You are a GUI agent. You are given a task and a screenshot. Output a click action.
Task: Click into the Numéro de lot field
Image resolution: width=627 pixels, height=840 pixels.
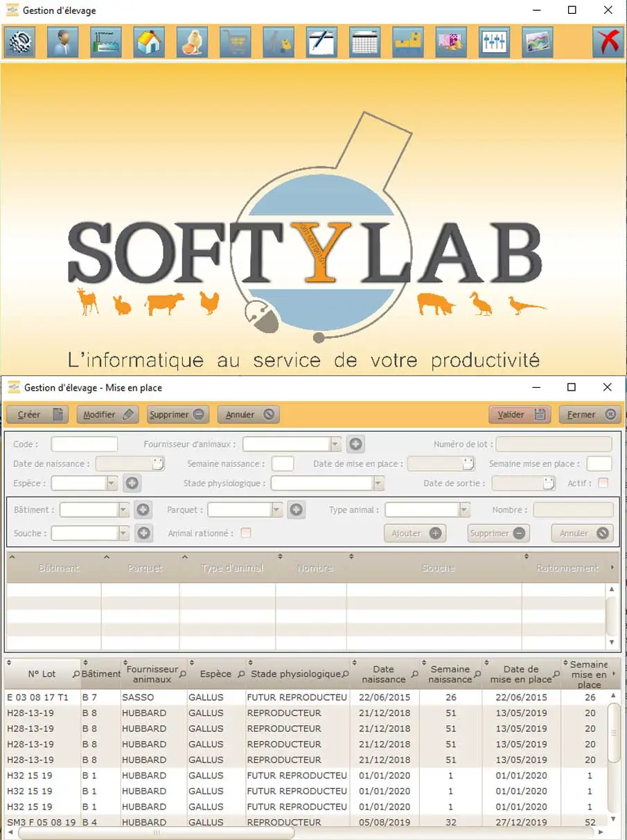point(554,445)
